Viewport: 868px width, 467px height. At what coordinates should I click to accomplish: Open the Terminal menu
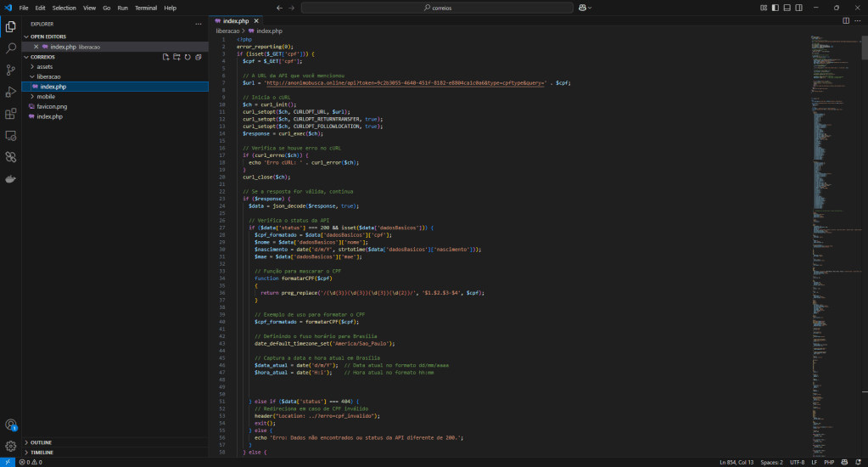point(146,8)
